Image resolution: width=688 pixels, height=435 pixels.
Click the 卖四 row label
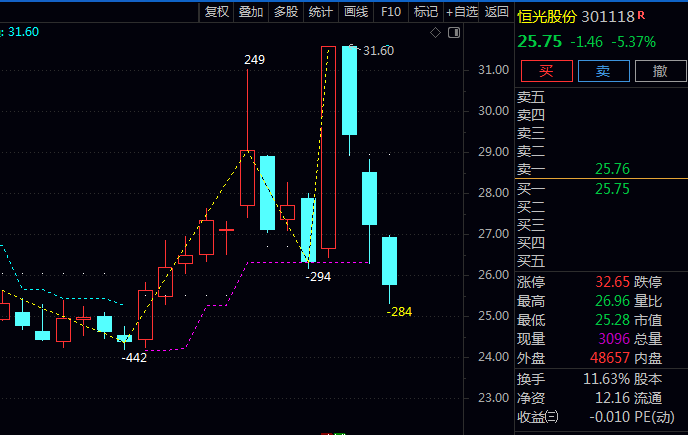point(531,115)
